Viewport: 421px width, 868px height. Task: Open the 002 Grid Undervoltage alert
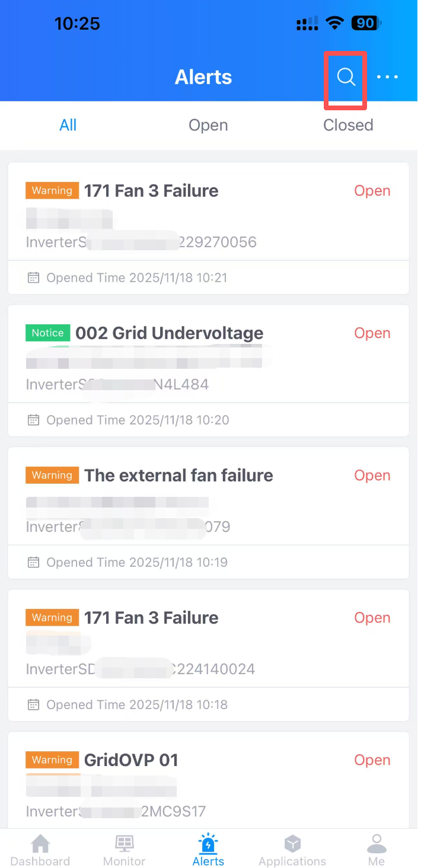(x=169, y=333)
